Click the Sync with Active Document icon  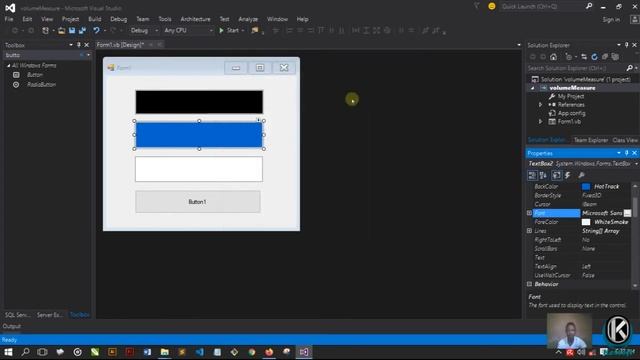[584, 57]
